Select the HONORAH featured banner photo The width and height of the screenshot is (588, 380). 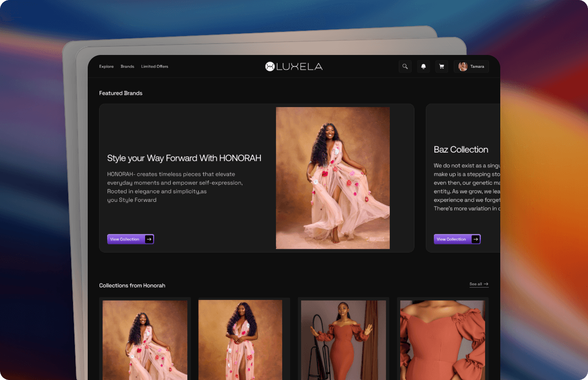(x=332, y=178)
